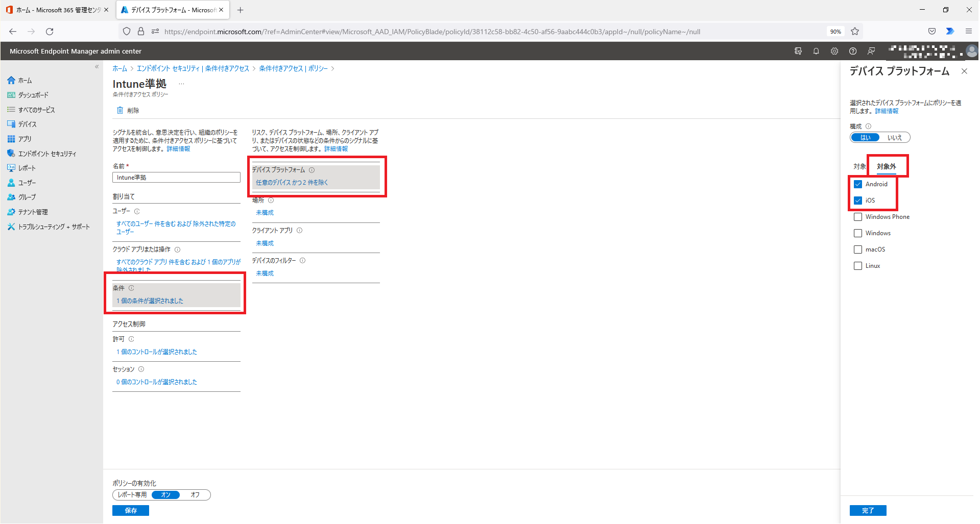Screen dimensions: 980x524
Task: Click the info icon beside デバイスのフィルター
Action: point(302,261)
